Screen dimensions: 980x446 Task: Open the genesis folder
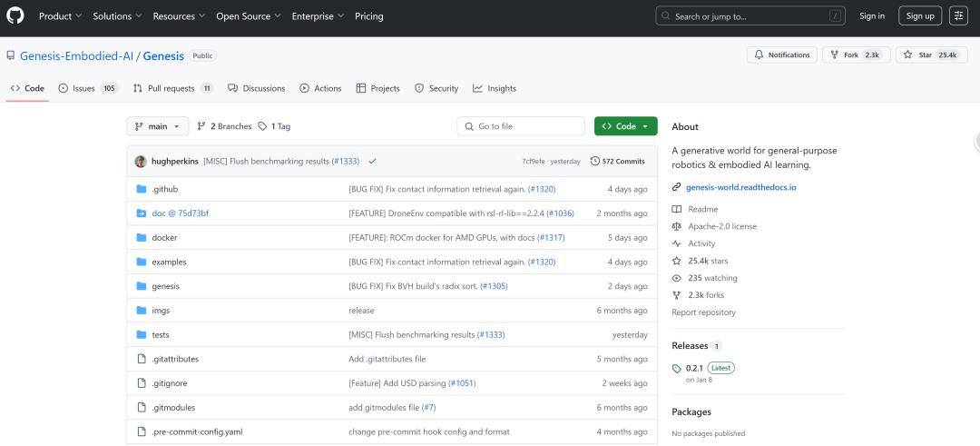point(166,286)
